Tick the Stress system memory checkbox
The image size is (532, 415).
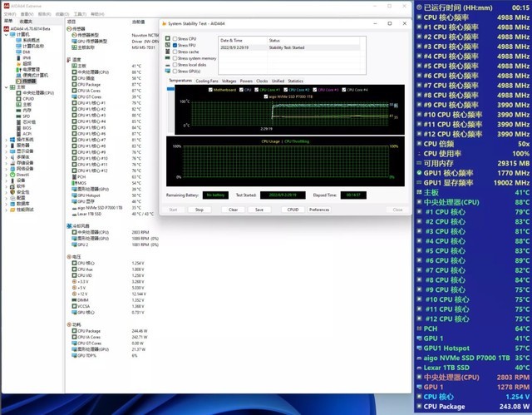point(175,58)
